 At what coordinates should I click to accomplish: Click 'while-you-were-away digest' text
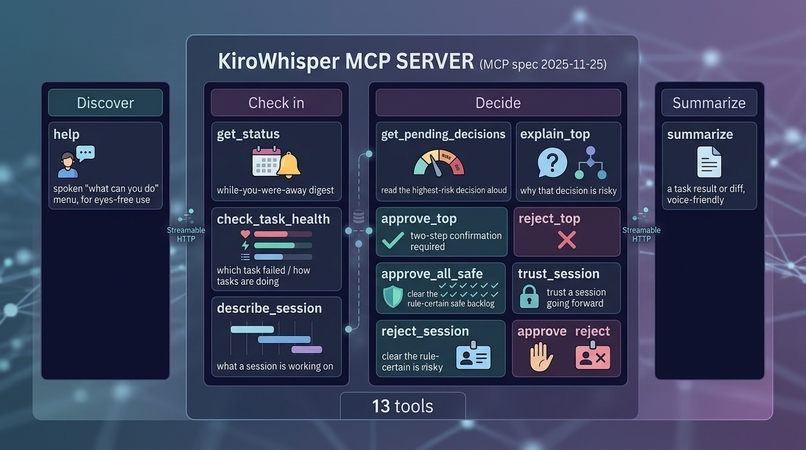[275, 190]
